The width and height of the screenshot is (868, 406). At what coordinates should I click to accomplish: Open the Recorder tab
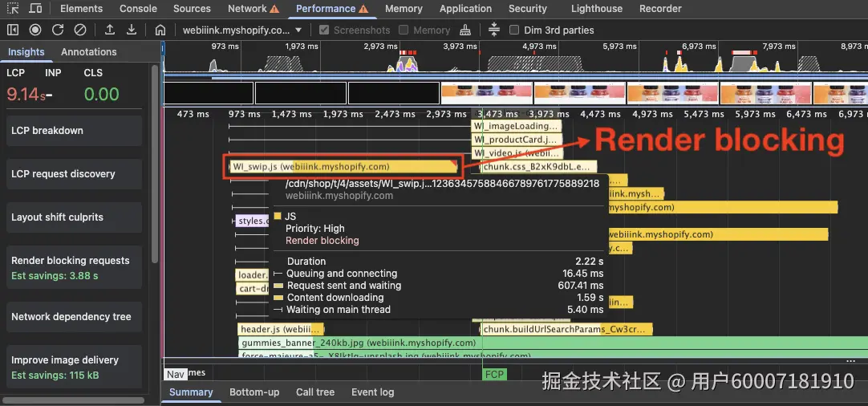click(x=660, y=8)
